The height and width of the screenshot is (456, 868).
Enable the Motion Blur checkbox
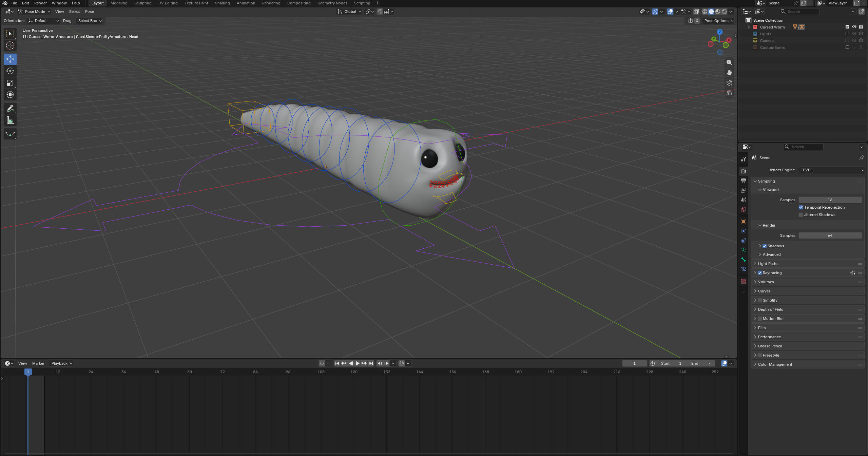[760, 319]
